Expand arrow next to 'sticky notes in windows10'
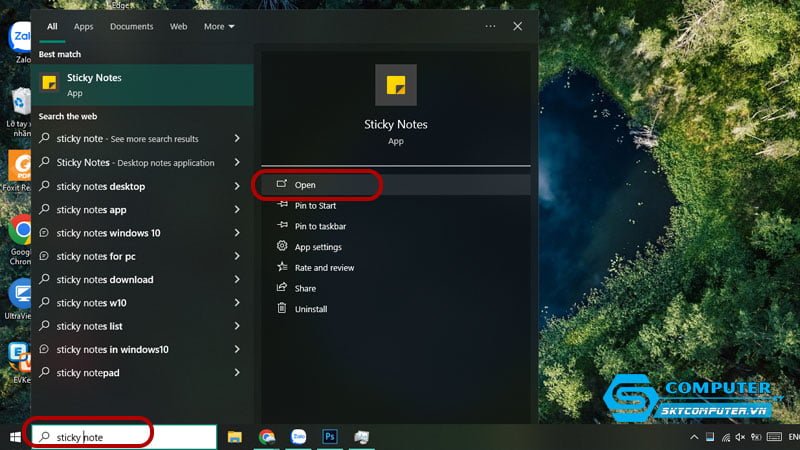This screenshot has width=800, height=450. [237, 349]
